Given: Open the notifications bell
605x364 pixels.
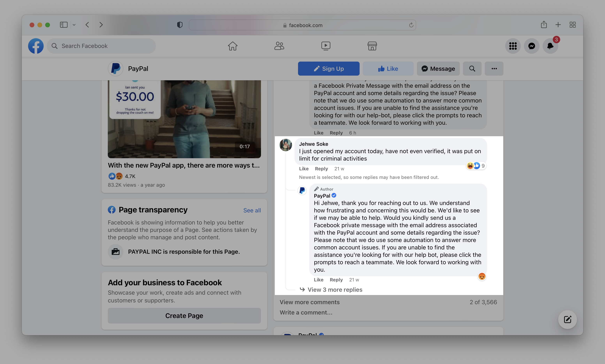Looking at the screenshot, I should [550, 46].
